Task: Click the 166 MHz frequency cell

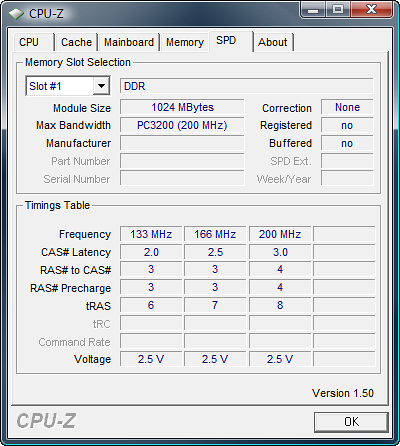Action: [x=215, y=234]
